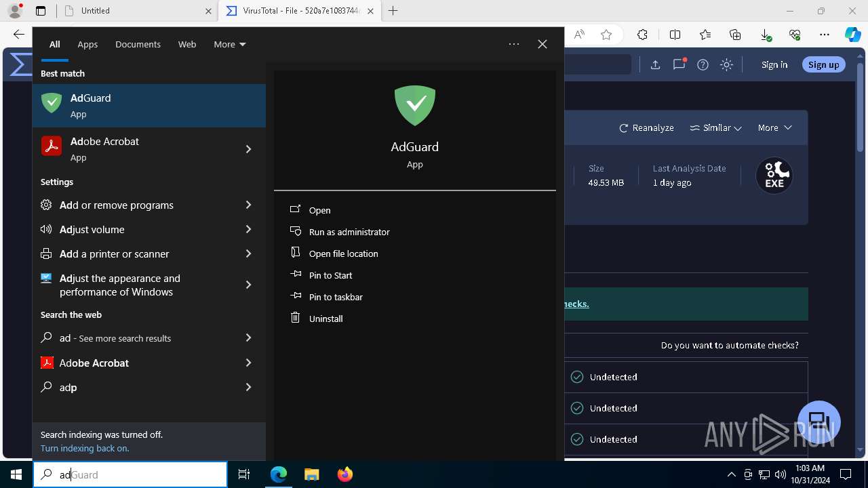Open Adjust the appearance and performance setting
Screen dimensions: 868x488
(x=133, y=285)
